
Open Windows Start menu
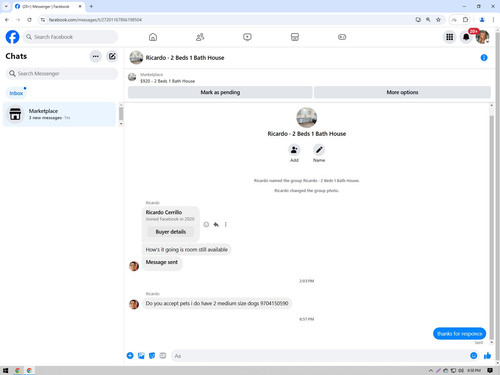point(5,370)
